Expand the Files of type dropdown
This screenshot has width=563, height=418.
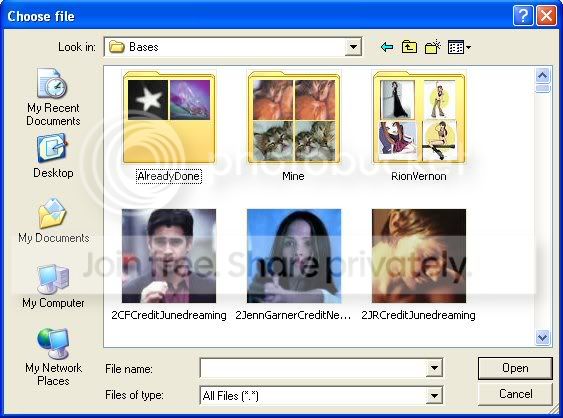coord(434,396)
